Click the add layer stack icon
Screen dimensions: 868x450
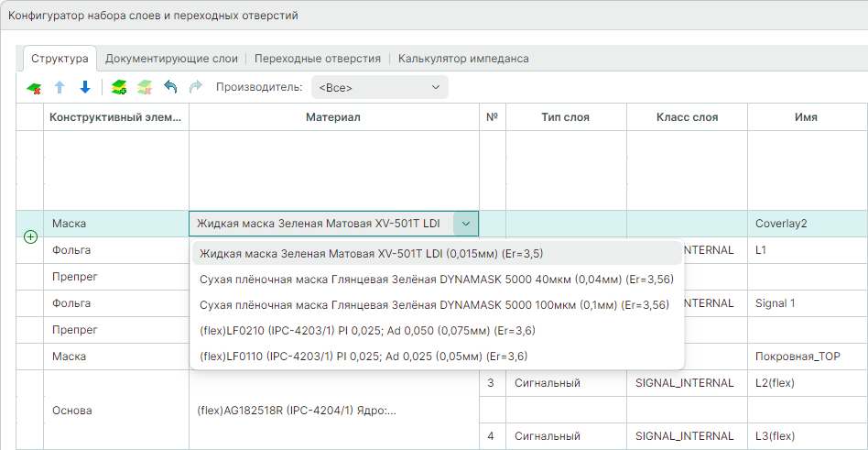pos(118,88)
